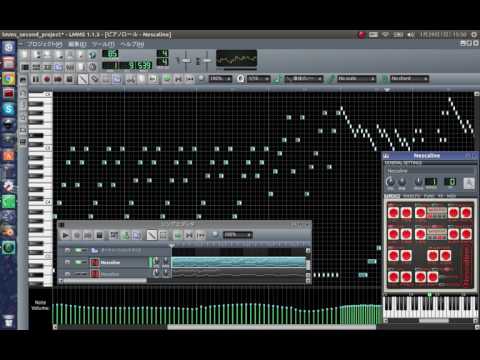Image resolution: width=480 pixels, height=360 pixels.
Task: Open the project menu in menu bar
Action: click(x=44, y=44)
